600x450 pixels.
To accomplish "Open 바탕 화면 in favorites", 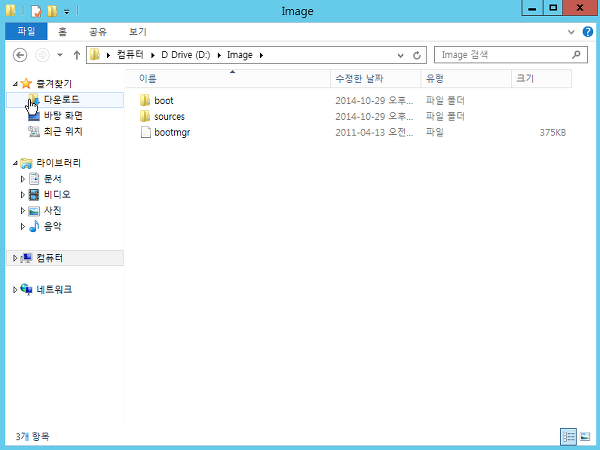I will click(63, 116).
